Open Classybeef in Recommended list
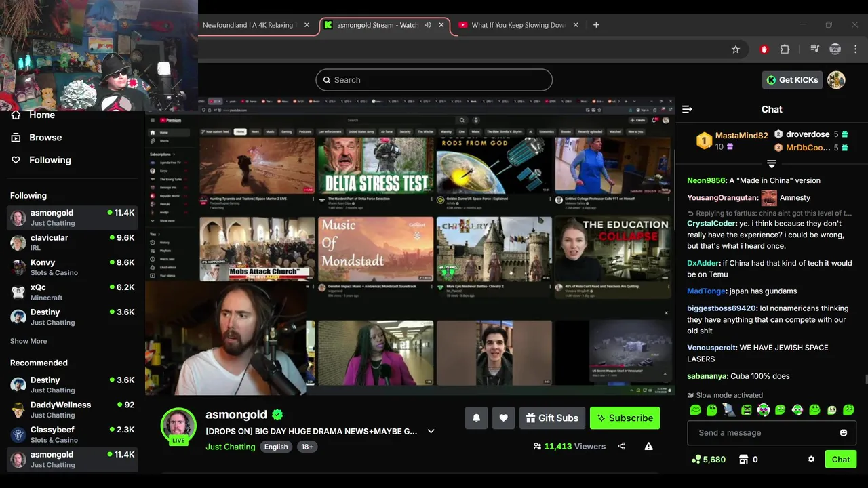 73,434
